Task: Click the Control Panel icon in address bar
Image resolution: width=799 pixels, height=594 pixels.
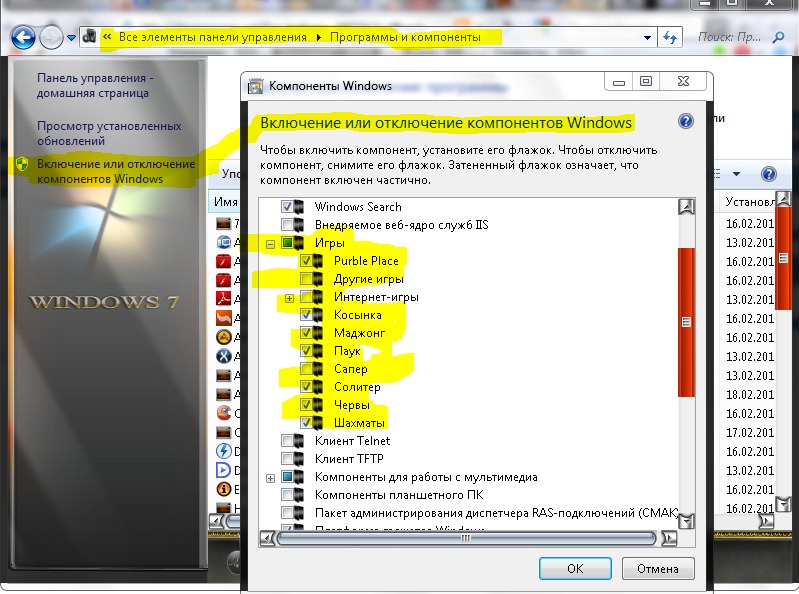Action: tap(89, 37)
